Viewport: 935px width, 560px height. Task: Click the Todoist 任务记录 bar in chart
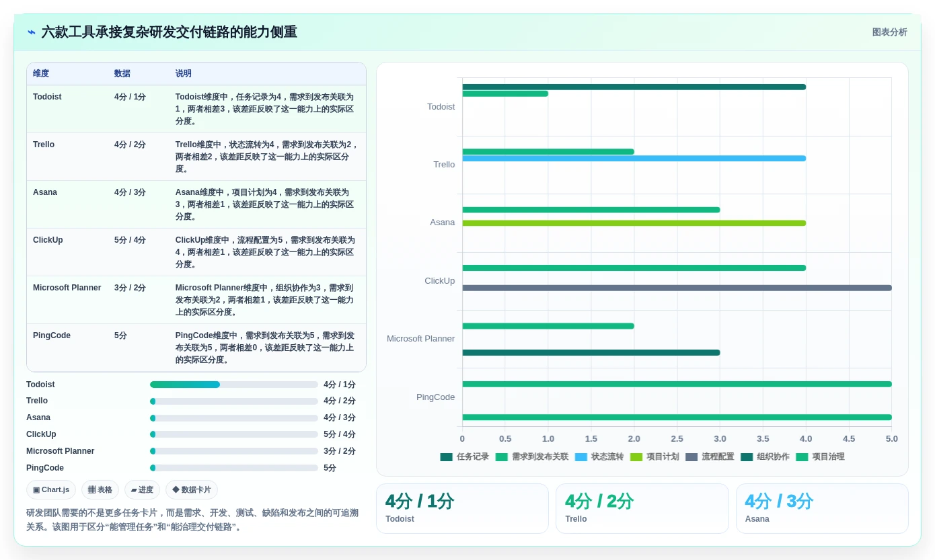[x=634, y=87]
